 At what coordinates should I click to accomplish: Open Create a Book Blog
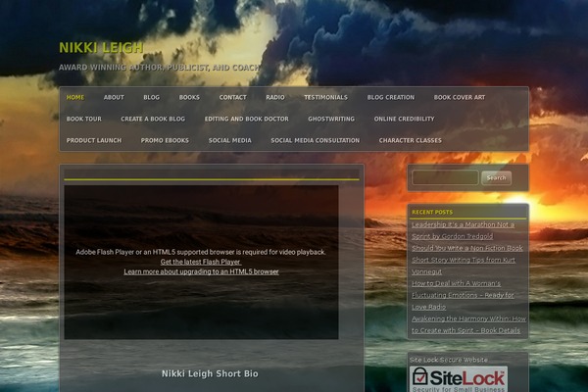coord(153,119)
